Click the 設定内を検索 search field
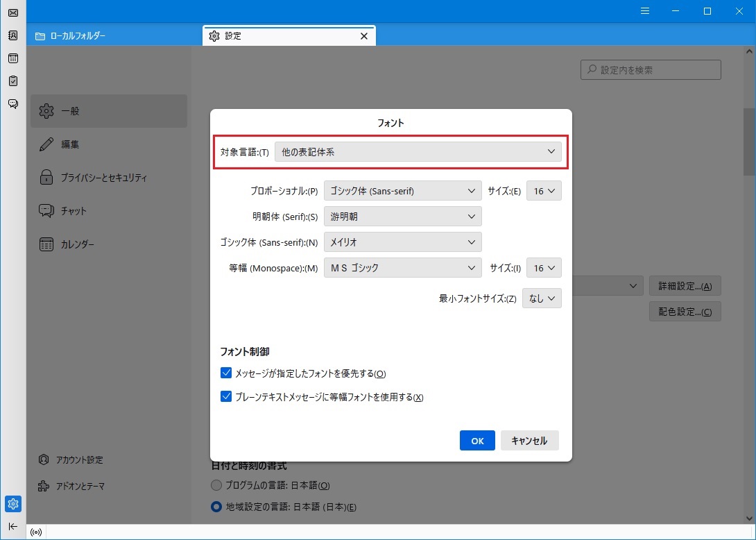The width and height of the screenshot is (756, 540). coord(651,69)
